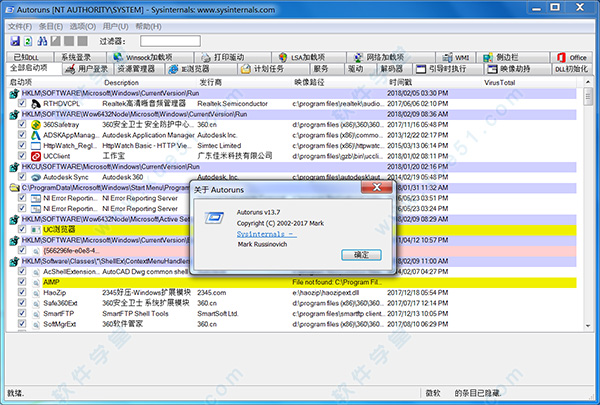Click the registry icon of HKCU\SOFTWARE Run row
The image size is (600, 405).
coord(14,167)
